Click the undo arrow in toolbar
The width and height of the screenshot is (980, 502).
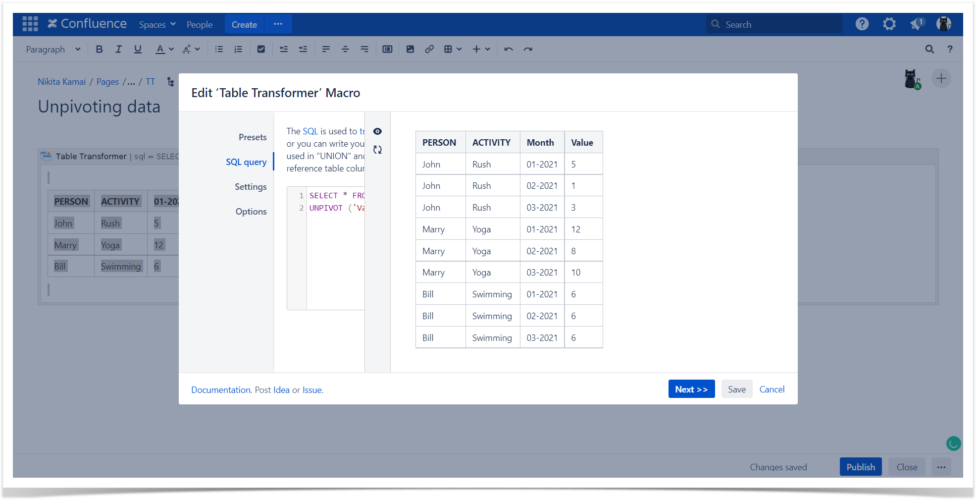click(x=509, y=49)
